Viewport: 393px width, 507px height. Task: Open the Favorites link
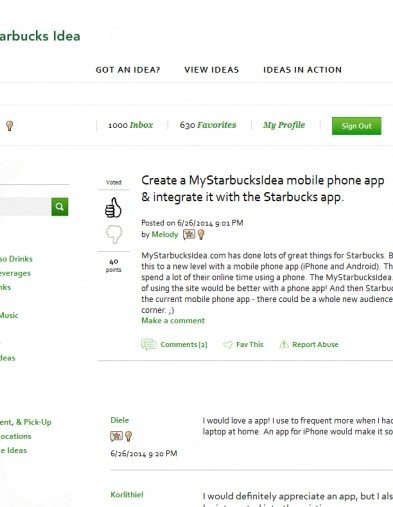pyautogui.click(x=216, y=125)
